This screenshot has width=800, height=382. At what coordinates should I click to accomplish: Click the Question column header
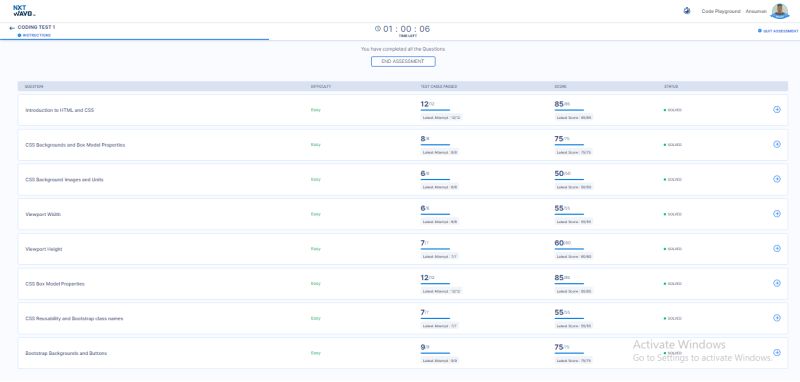[x=34, y=86]
